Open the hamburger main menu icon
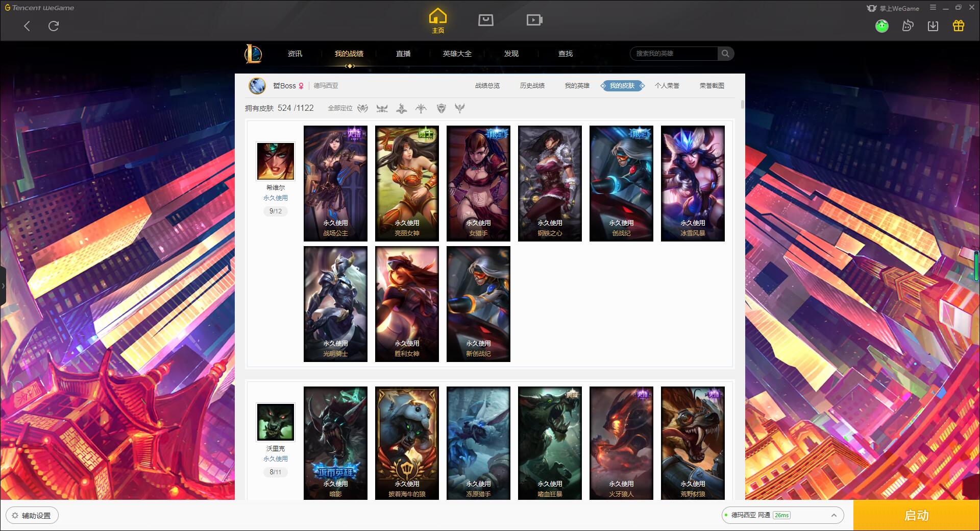Viewport: 980px width, 531px height. point(933,8)
